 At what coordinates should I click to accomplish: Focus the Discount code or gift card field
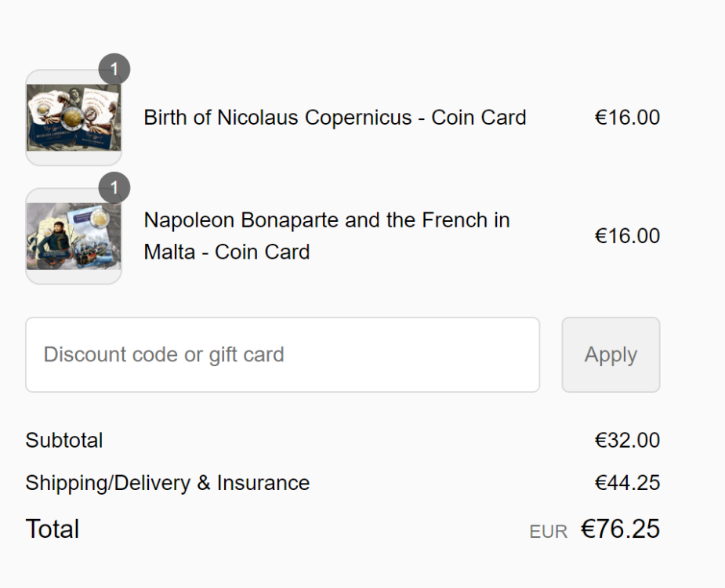[282, 354]
